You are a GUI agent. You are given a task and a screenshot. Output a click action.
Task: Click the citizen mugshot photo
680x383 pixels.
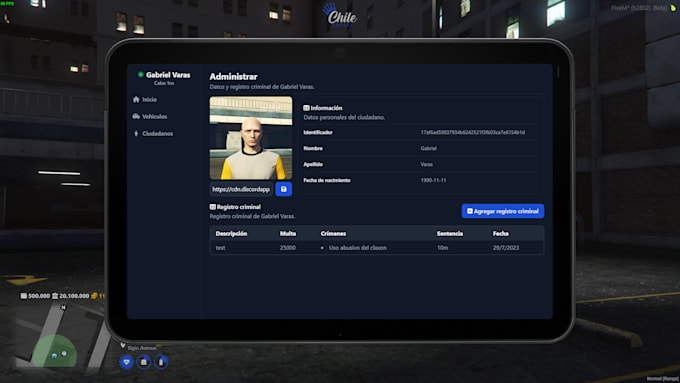(251, 138)
